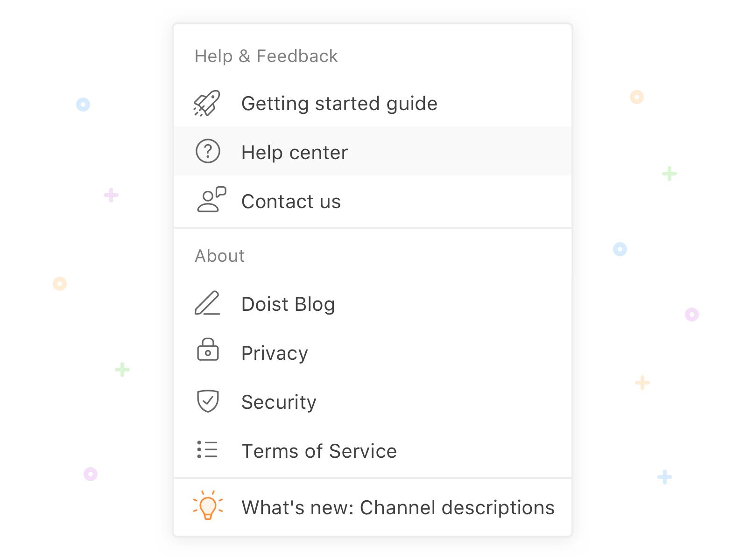Click the pencil icon beside Doist Blog
The width and height of the screenshot is (747, 560).
point(207,303)
